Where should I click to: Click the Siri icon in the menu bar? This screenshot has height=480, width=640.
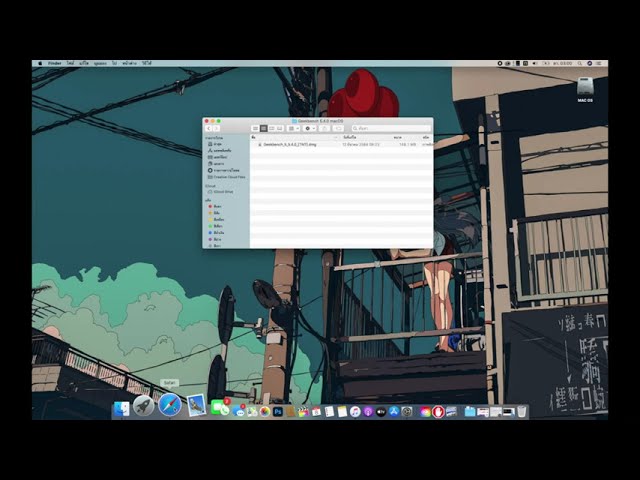589,64
